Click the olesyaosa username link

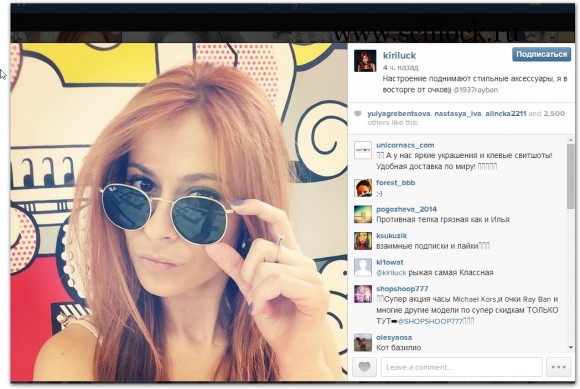click(394, 338)
